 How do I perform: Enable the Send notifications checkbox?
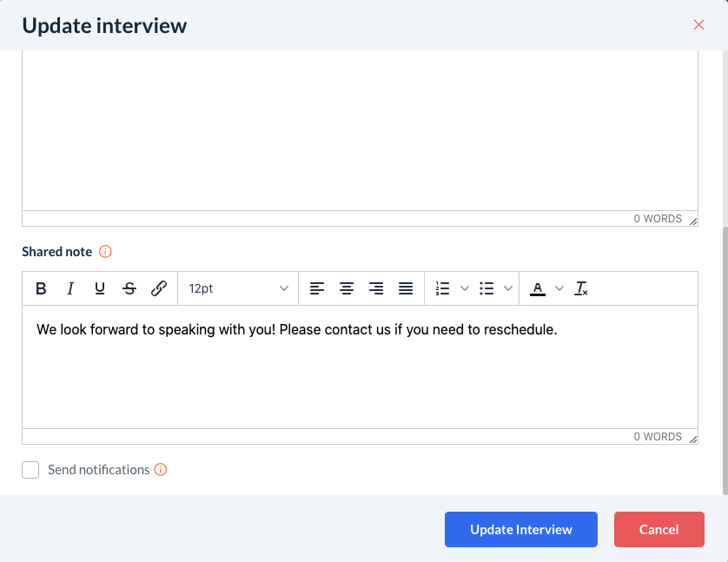click(31, 470)
